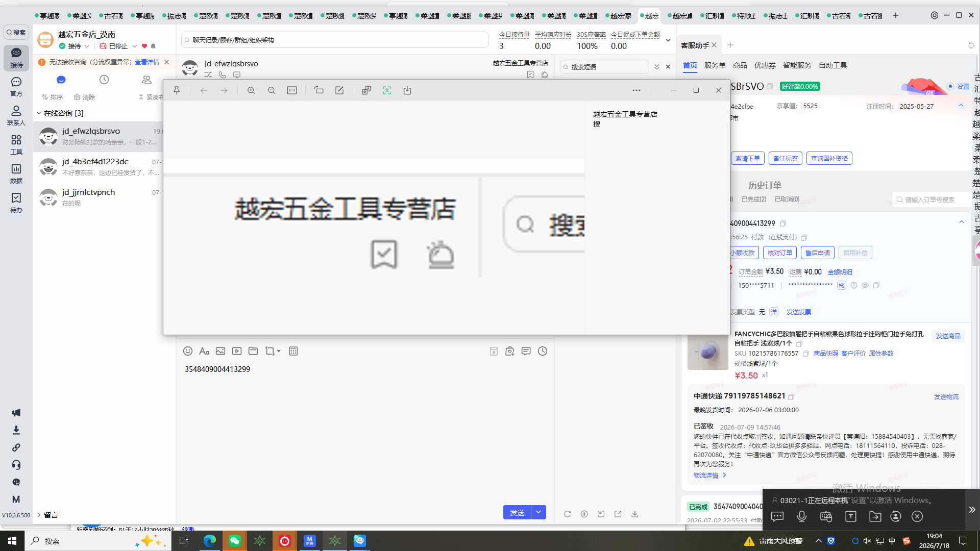
Task: Open the 官方 official messages section
Action: click(16, 86)
